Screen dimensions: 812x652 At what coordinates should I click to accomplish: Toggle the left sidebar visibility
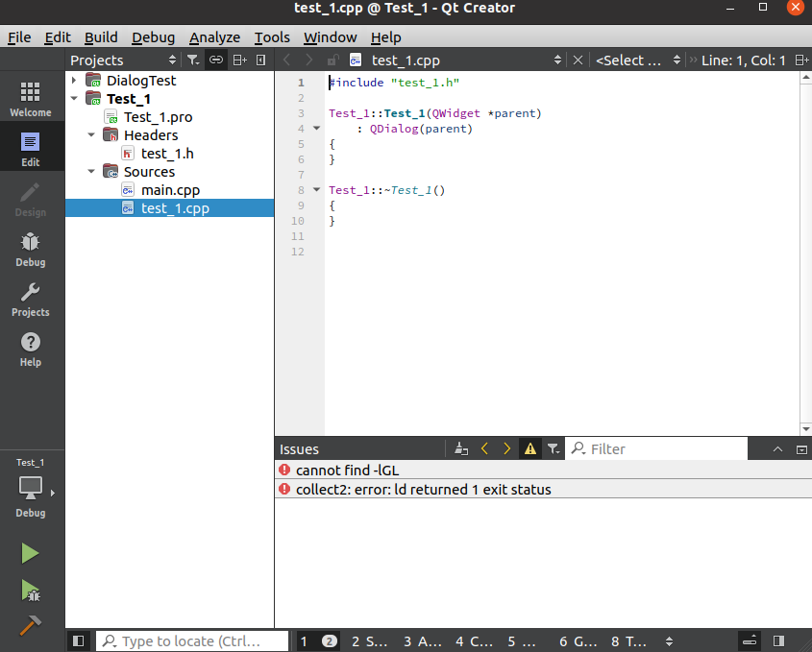(x=78, y=640)
